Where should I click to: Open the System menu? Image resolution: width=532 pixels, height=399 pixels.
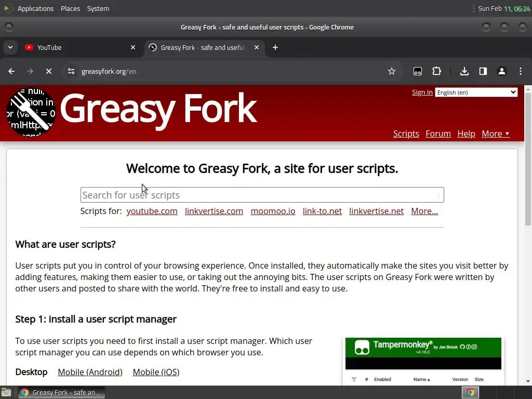(x=98, y=8)
